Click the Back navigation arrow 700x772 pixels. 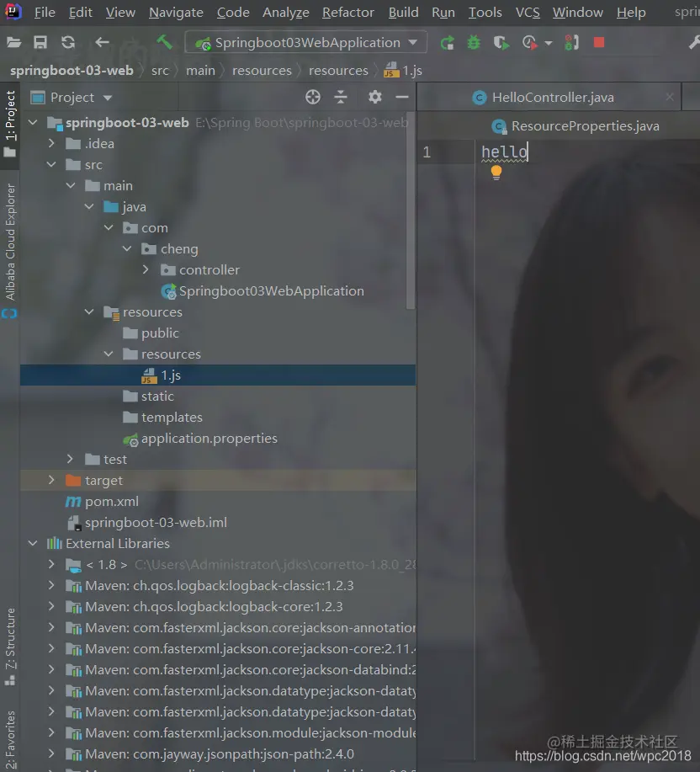102,43
